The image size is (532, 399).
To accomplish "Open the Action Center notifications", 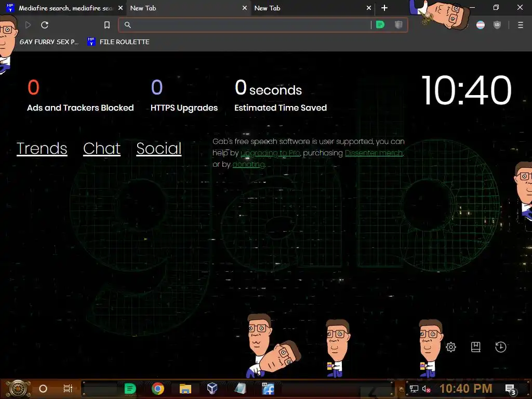I will pos(511,389).
